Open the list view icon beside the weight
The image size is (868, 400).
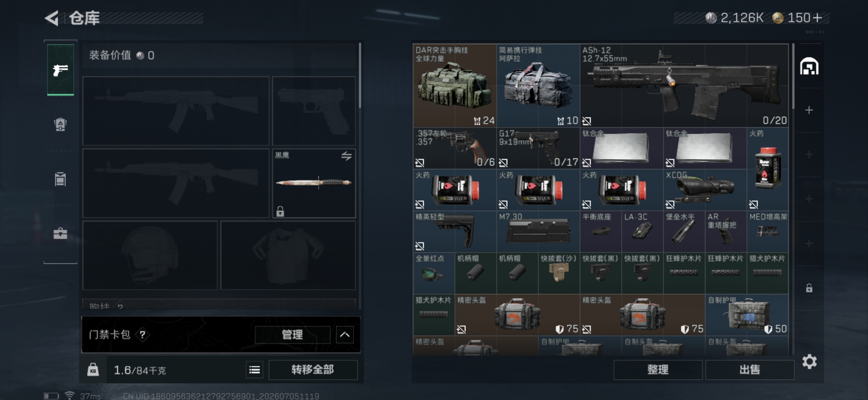(254, 370)
